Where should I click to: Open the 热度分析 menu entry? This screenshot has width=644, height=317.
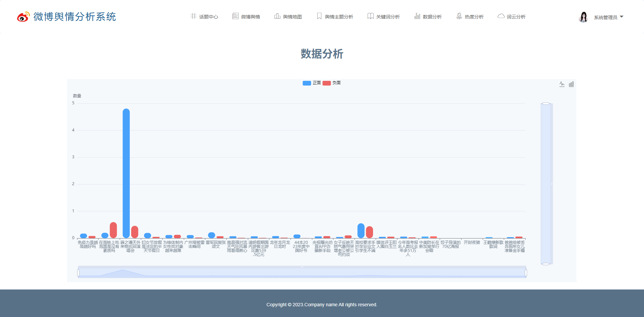click(x=474, y=17)
